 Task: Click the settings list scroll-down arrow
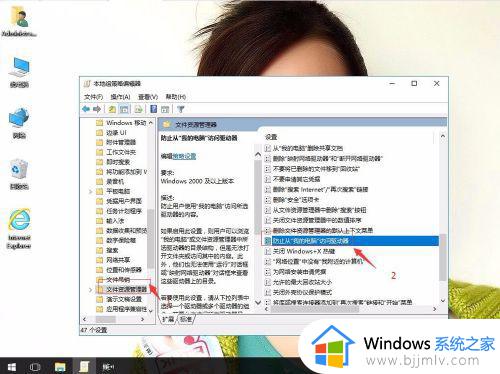[443, 300]
